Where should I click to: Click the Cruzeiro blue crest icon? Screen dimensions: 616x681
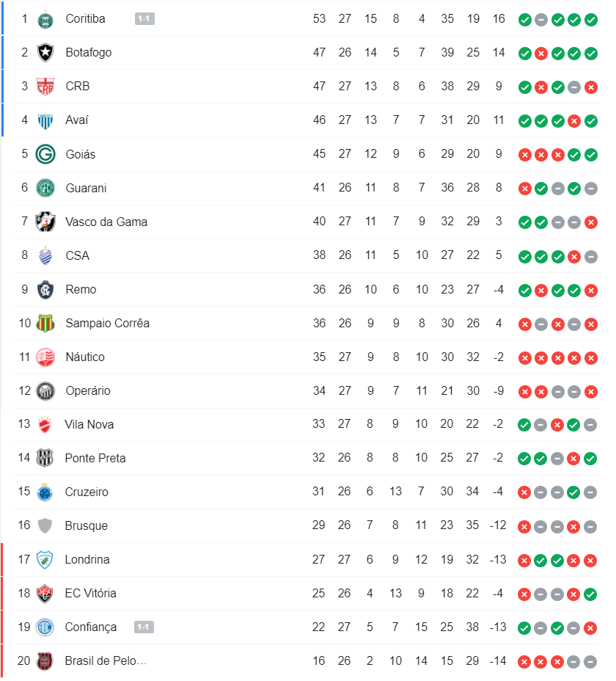(x=45, y=492)
